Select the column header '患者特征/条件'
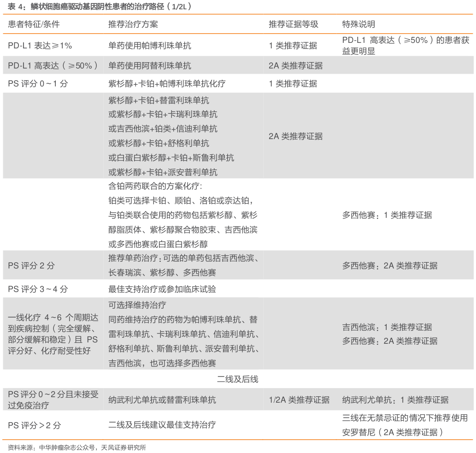The image size is (476, 453). point(34,24)
